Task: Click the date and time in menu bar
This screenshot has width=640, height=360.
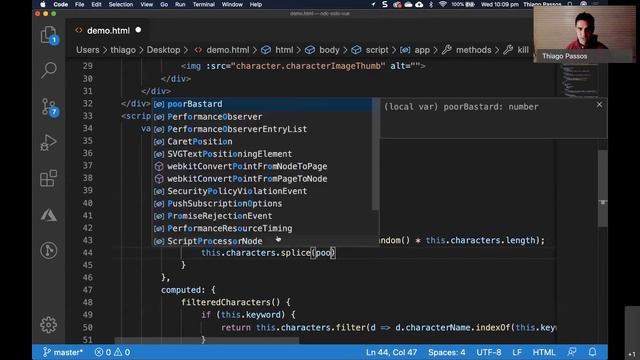Action: tap(500, 4)
